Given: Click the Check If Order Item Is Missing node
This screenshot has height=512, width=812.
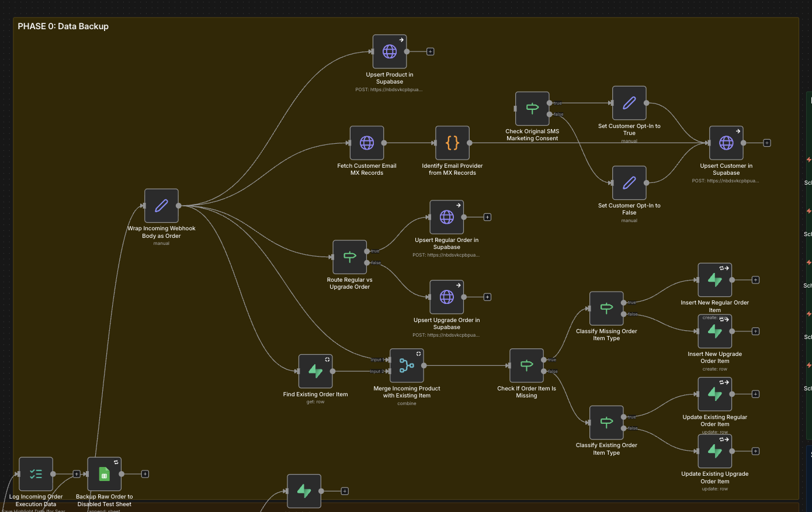Looking at the screenshot, I should 526,366.
